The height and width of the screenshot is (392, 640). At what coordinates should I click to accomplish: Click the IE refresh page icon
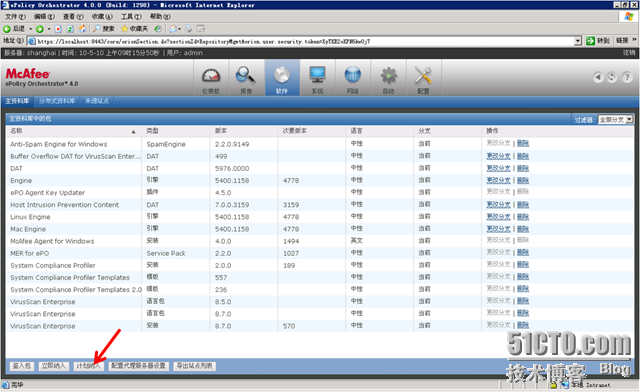70,29
